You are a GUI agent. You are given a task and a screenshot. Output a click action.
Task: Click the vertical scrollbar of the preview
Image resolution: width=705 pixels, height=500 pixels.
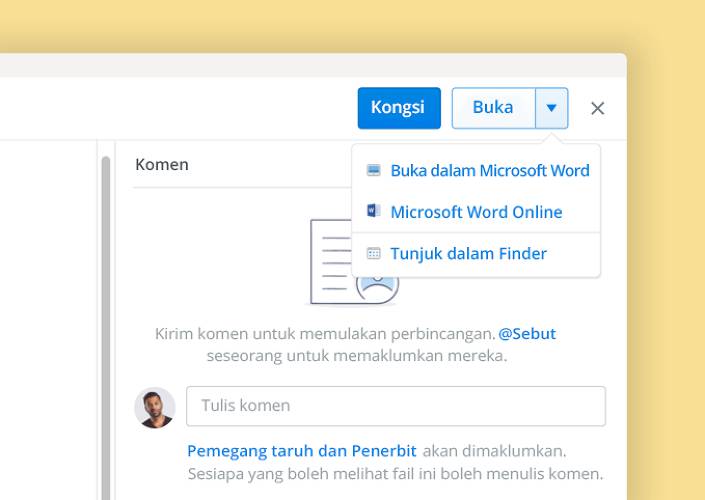point(106,327)
